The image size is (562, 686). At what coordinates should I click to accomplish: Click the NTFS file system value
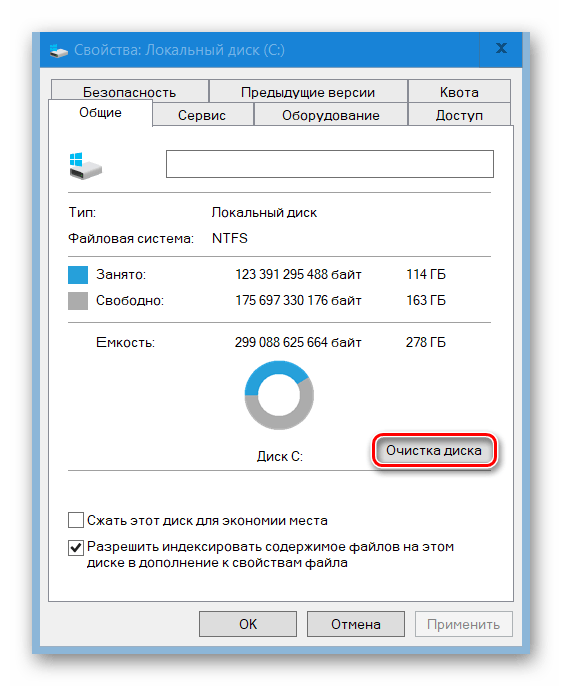[230, 238]
